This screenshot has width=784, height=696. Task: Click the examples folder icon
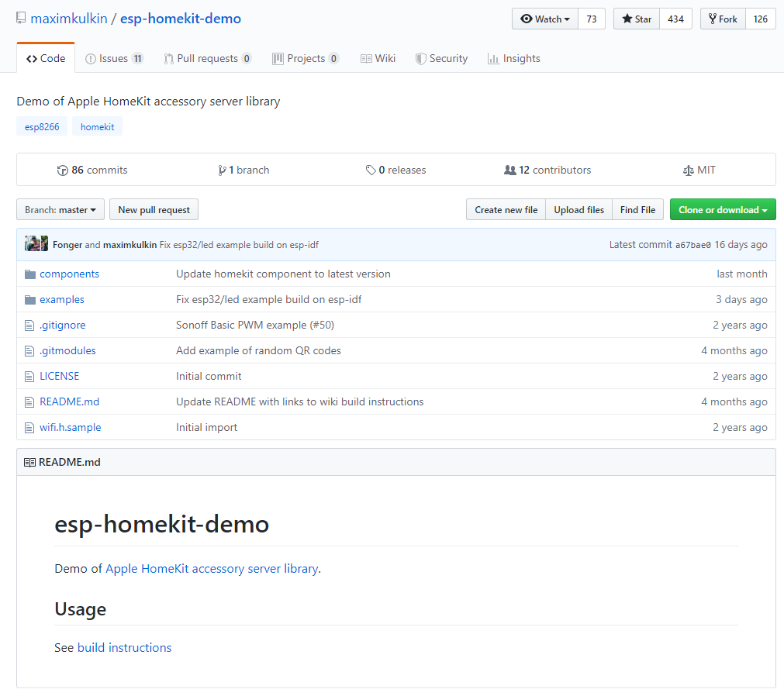click(30, 300)
